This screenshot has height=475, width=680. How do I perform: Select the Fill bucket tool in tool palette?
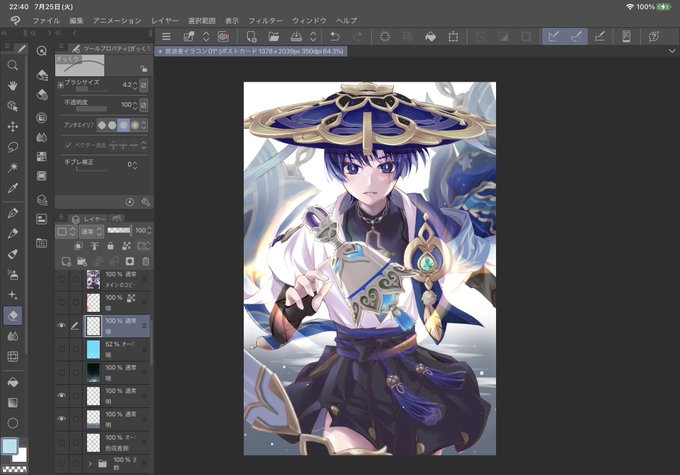(13, 382)
